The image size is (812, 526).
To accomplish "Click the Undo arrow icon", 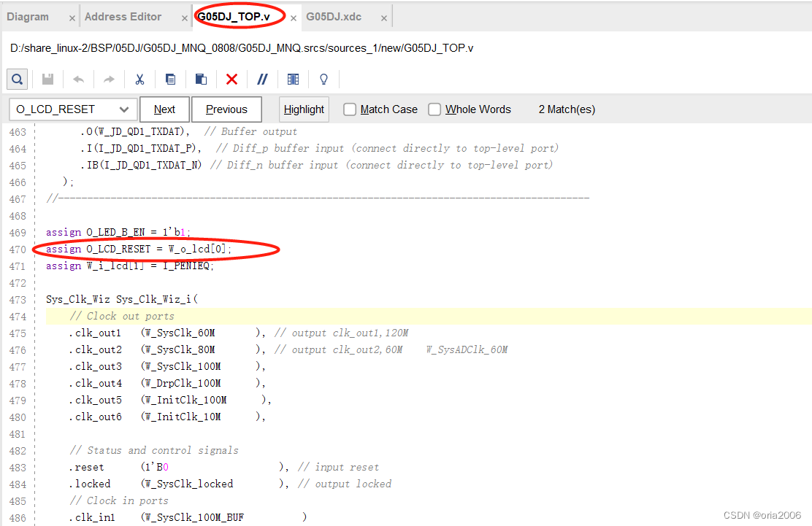I will (78, 79).
